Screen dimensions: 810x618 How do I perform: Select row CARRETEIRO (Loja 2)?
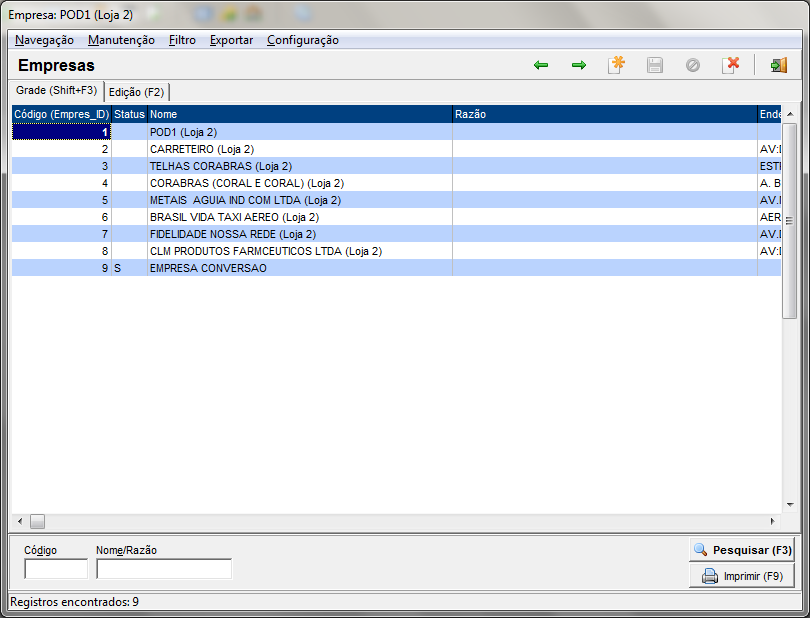396,149
